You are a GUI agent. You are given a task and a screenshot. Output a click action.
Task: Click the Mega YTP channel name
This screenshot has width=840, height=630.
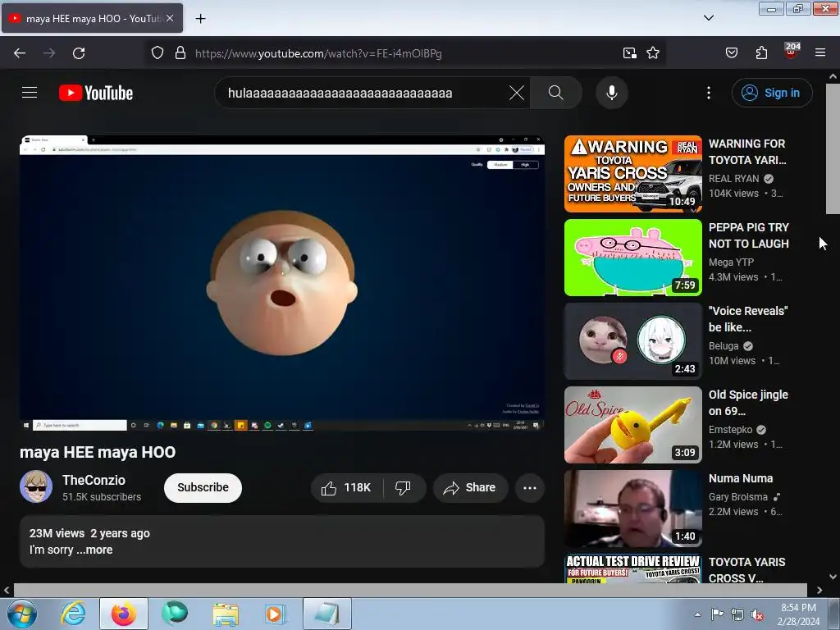click(x=731, y=262)
